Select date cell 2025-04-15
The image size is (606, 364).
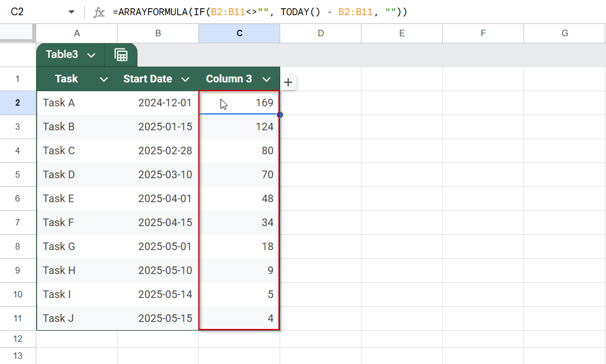coord(158,223)
